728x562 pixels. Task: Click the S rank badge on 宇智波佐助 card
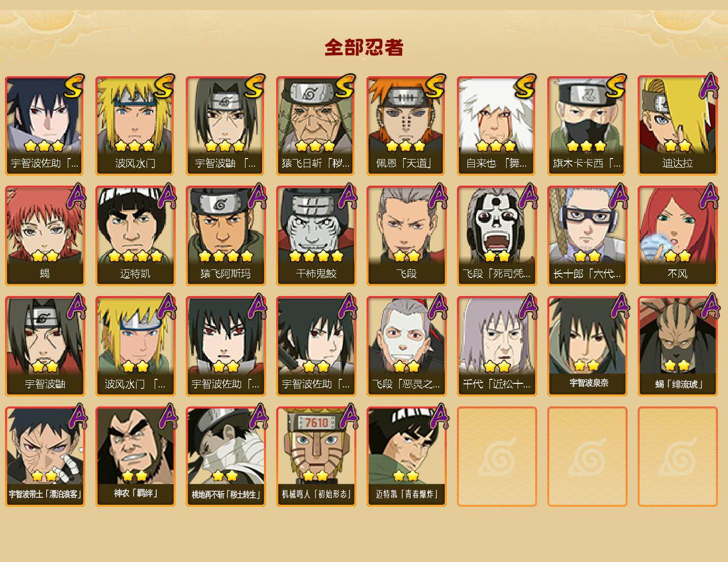[x=74, y=87]
